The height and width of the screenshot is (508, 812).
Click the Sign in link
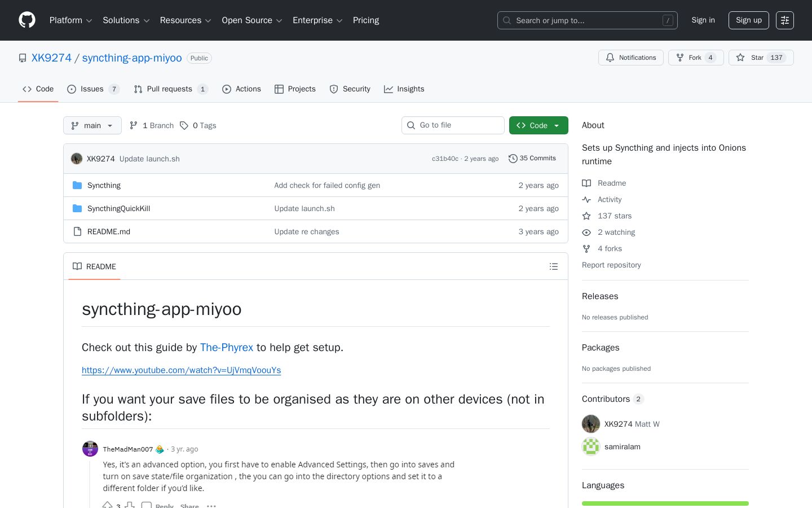(703, 20)
